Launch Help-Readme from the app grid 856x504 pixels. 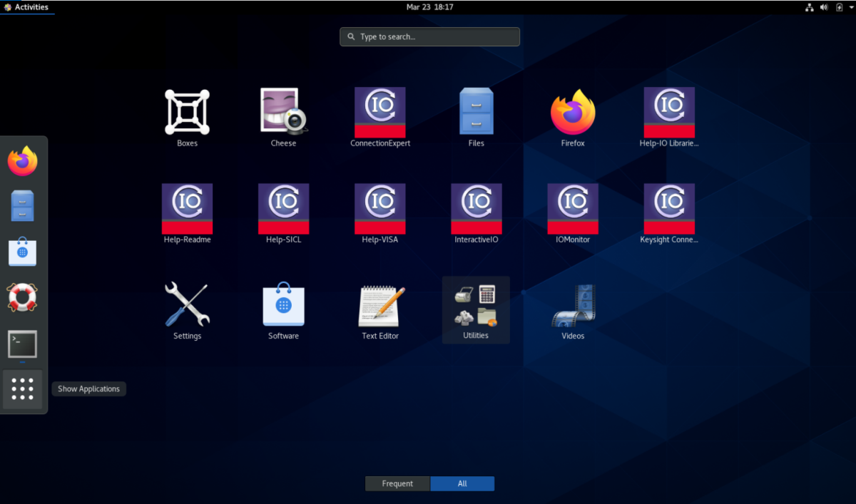point(187,209)
